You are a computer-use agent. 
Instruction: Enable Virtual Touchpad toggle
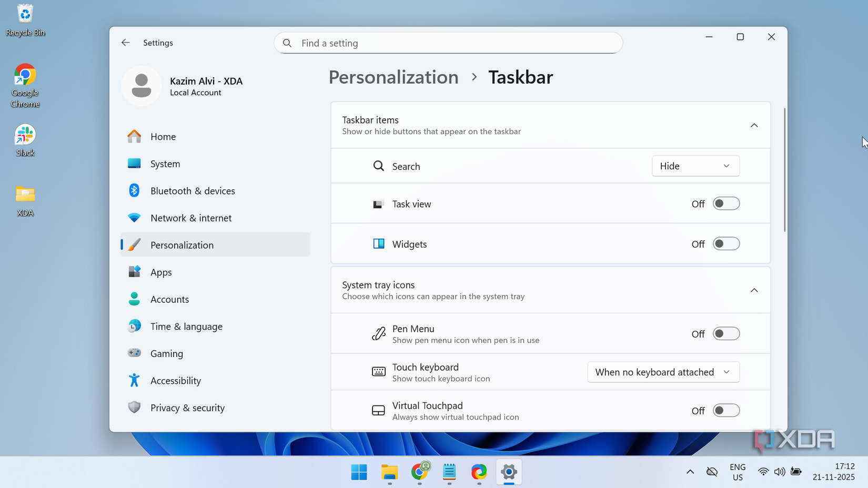(726, 411)
